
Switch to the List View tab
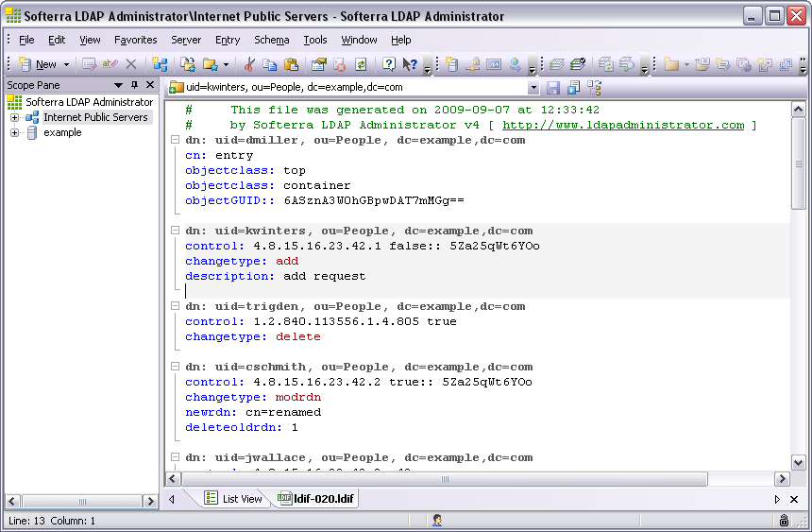coord(233,499)
